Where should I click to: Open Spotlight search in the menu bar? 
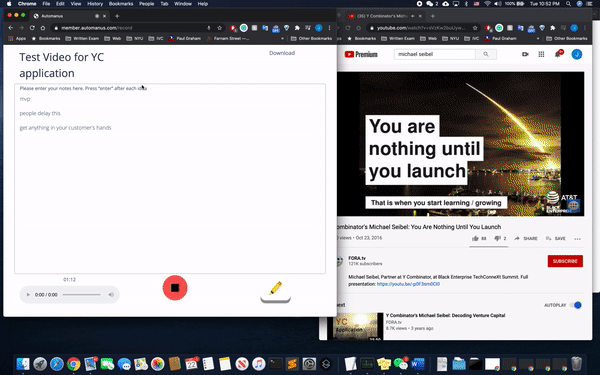569,4
